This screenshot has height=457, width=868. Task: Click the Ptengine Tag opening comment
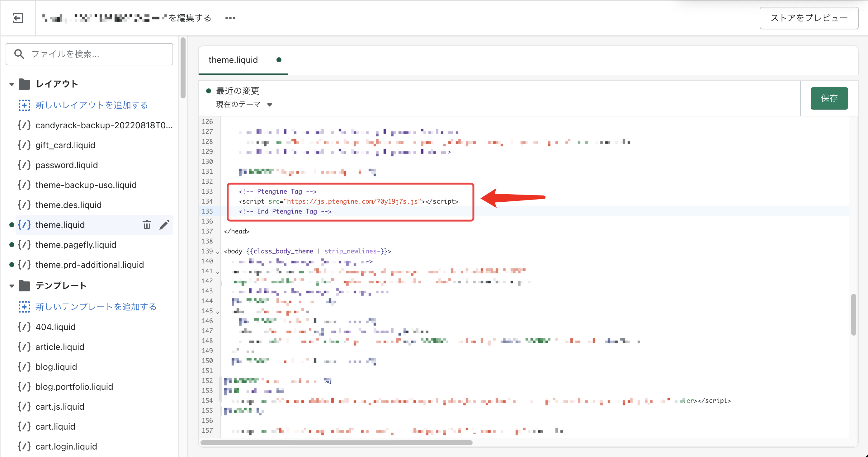(278, 191)
